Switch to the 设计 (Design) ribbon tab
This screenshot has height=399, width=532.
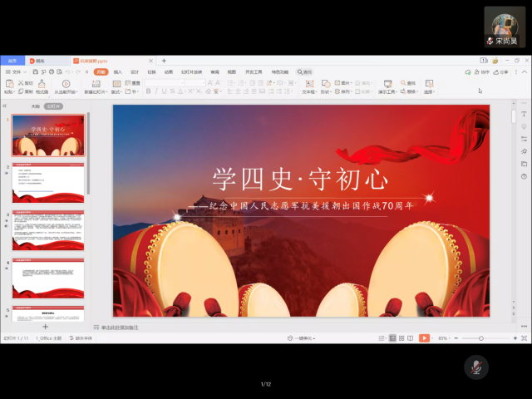[135, 72]
